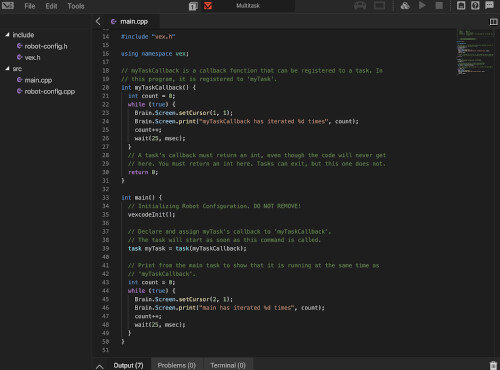Collapse the file explorer with left chevron
Viewport: 500px width, 370px height.
coord(98,21)
